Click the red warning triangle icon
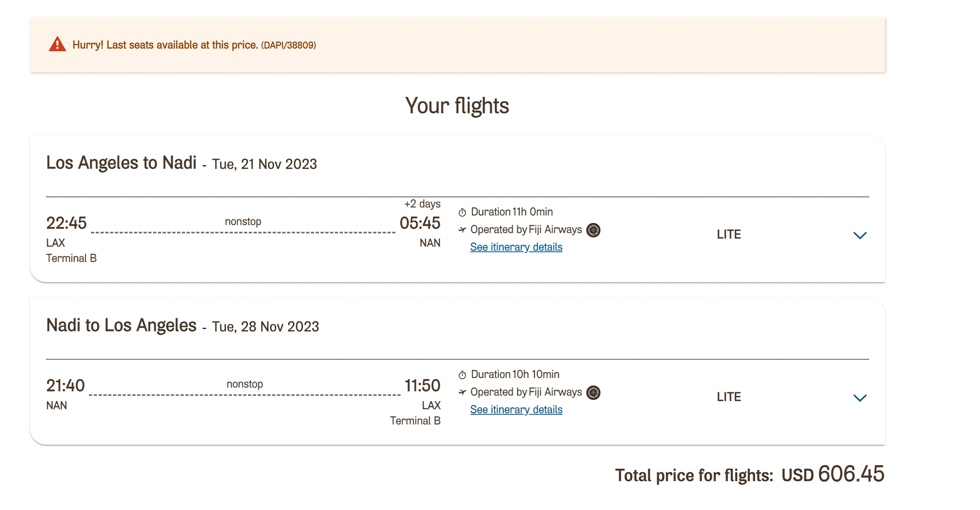Viewport: 980px width, 510px height. pos(57,44)
